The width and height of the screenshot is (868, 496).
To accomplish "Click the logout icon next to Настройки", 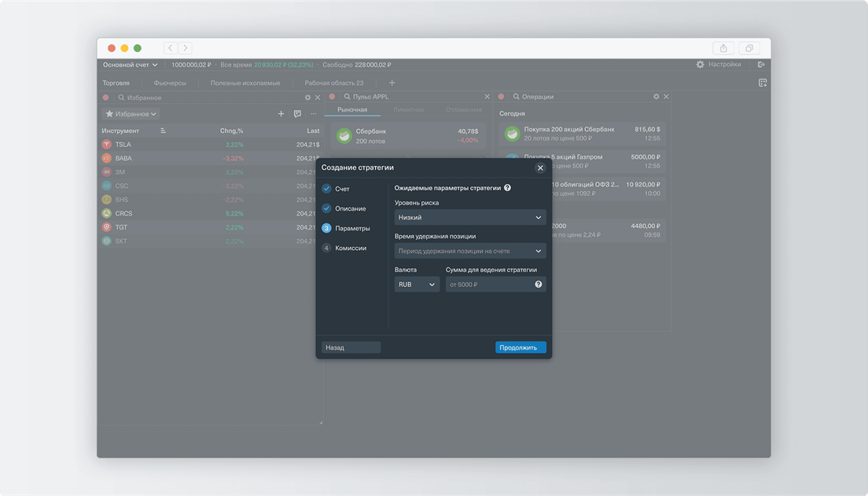I will point(761,64).
